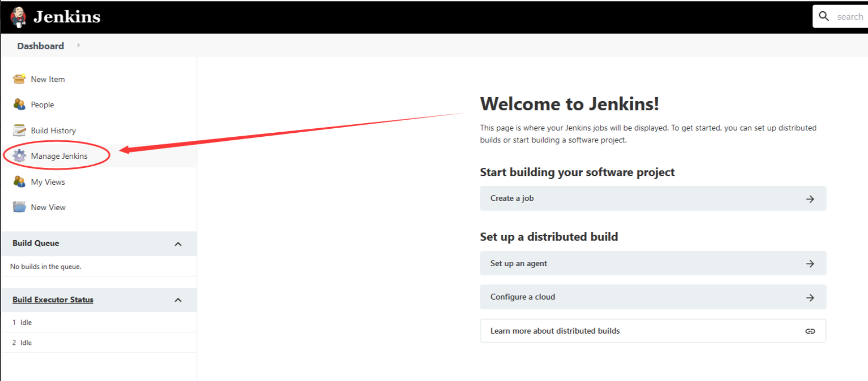868x381 pixels.
Task: Collapse the Build Queue panel
Action: (178, 244)
